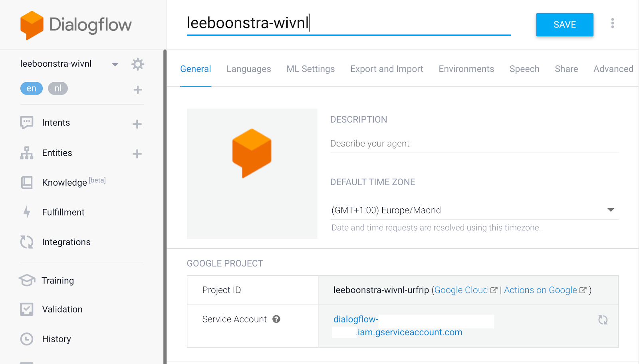
Task: Add a language with plus icon
Action: click(x=137, y=90)
